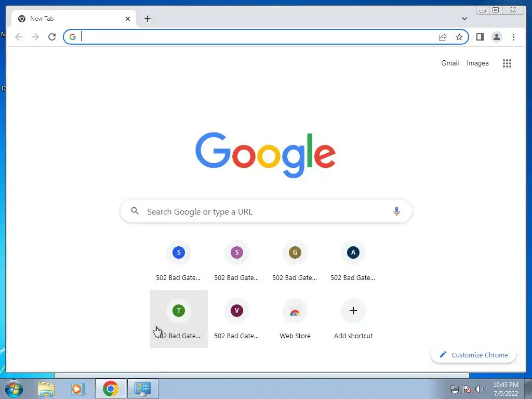Open Windows Explorer from the taskbar
This screenshot has height=399, width=532.
click(x=46, y=389)
